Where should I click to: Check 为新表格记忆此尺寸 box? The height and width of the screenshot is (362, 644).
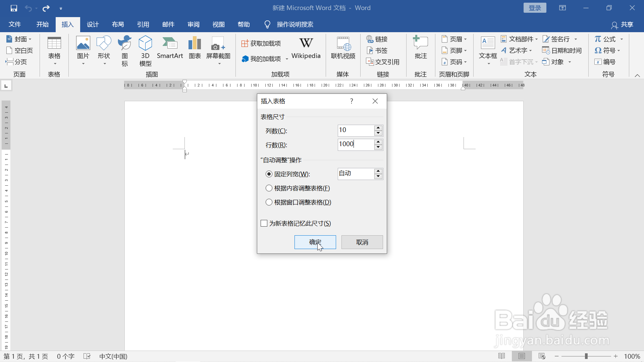(x=264, y=223)
